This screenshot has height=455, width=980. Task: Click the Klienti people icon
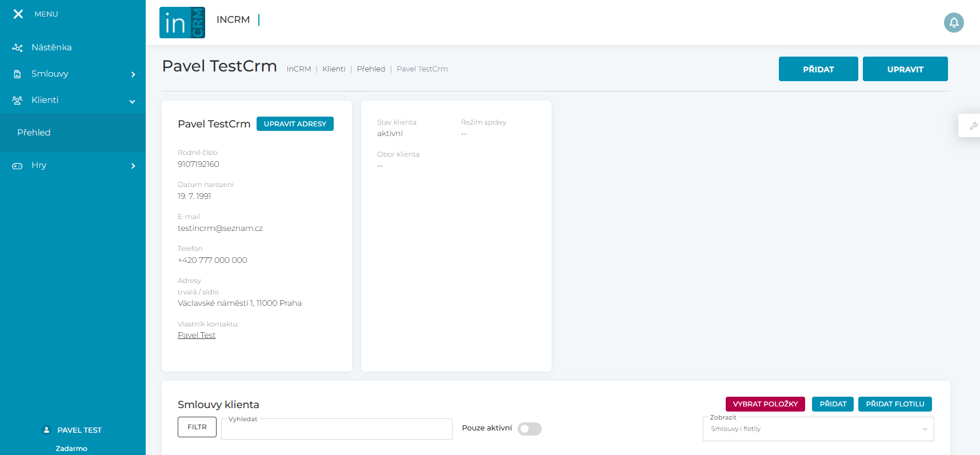point(18,101)
